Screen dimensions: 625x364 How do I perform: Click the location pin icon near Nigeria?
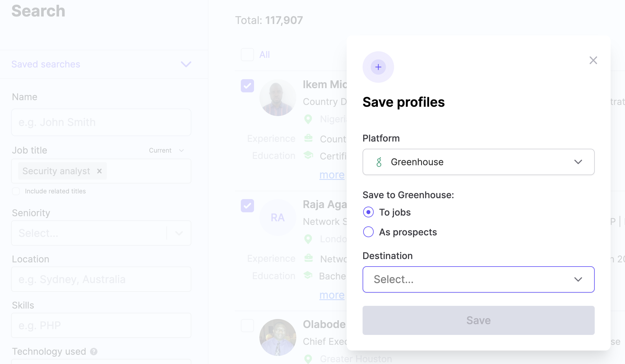(308, 119)
